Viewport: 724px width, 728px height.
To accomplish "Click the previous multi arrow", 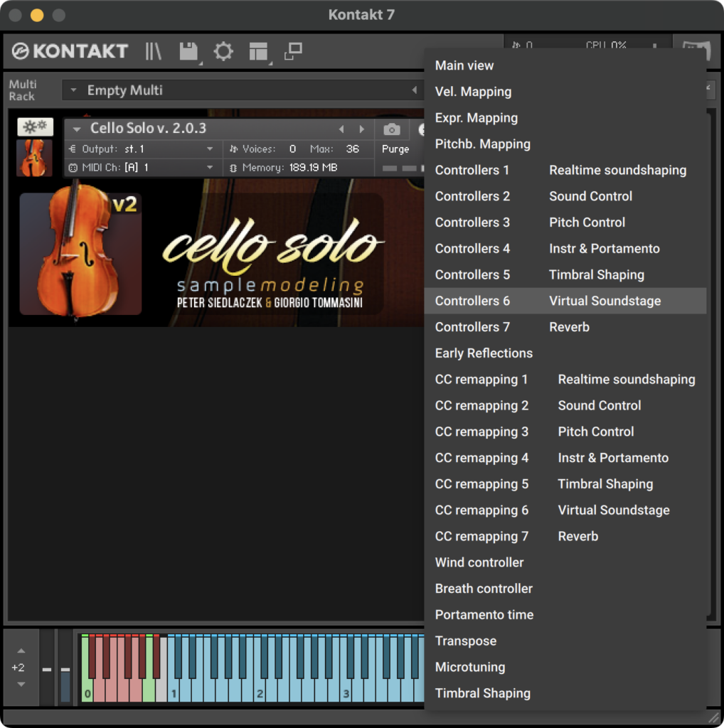I will [414, 90].
